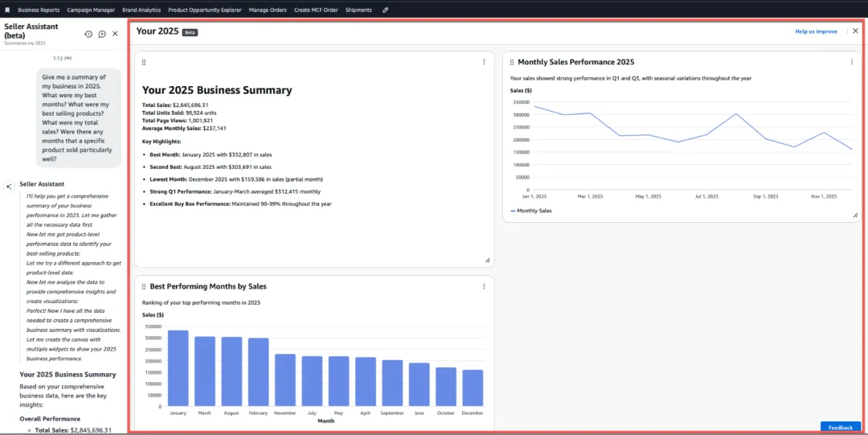868x435 pixels.
Task: Close the Seller Assistant panel
Action: 115,34
